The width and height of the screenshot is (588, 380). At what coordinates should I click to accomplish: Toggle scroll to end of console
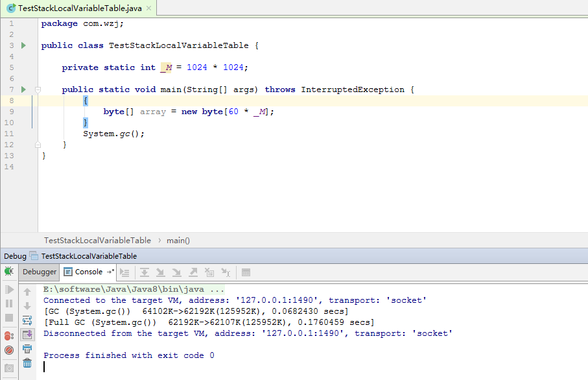[x=27, y=335]
